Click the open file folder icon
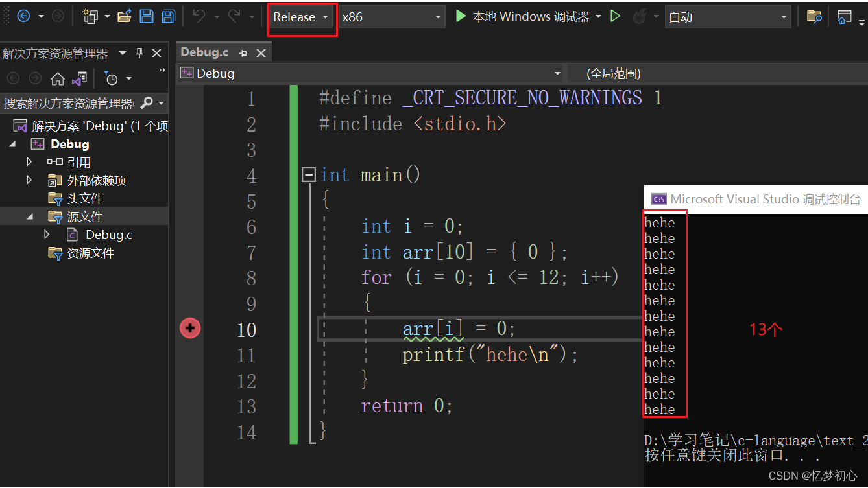The image size is (868, 488). point(125,17)
